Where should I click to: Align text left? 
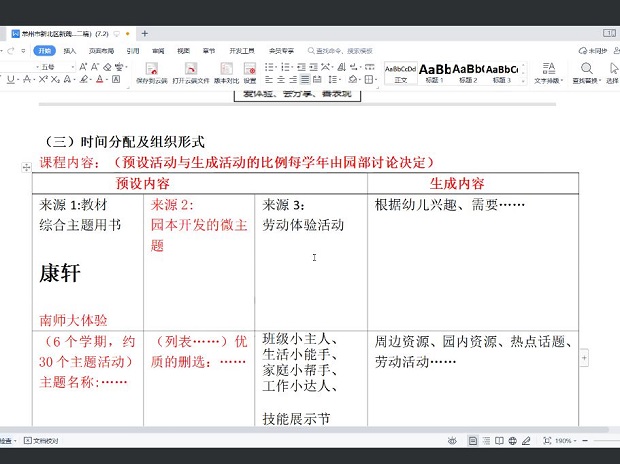pyautogui.click(x=269, y=80)
